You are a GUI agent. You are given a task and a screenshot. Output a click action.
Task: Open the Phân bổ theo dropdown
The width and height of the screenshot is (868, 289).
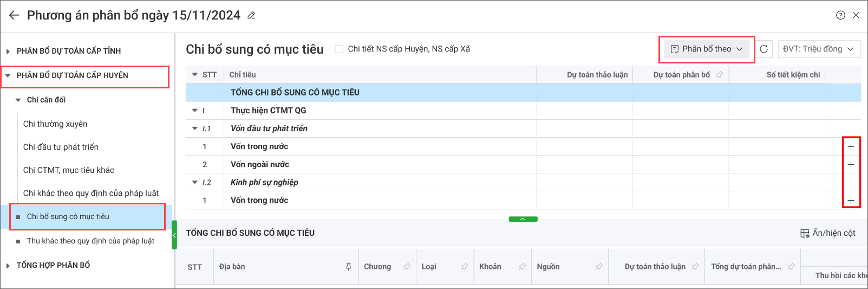[x=706, y=49]
